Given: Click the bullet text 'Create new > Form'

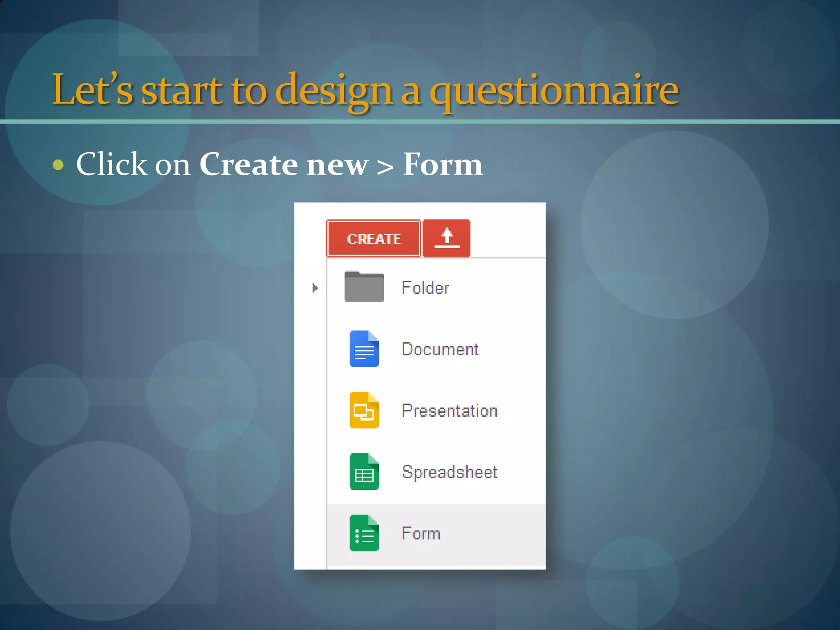Looking at the screenshot, I should (x=341, y=164).
